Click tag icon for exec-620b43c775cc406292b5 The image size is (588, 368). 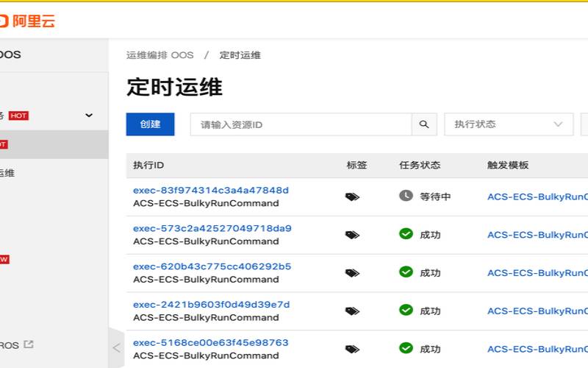352,273
